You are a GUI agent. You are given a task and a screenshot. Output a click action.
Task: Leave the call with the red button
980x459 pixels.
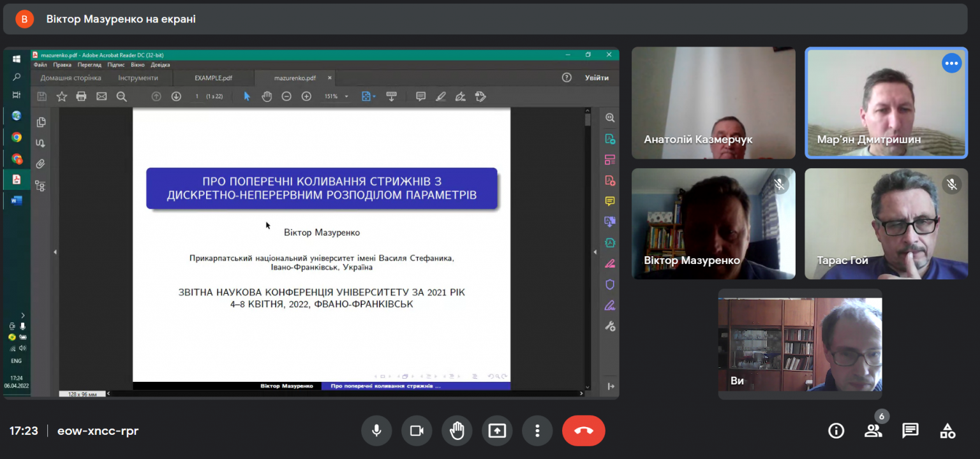coord(584,431)
